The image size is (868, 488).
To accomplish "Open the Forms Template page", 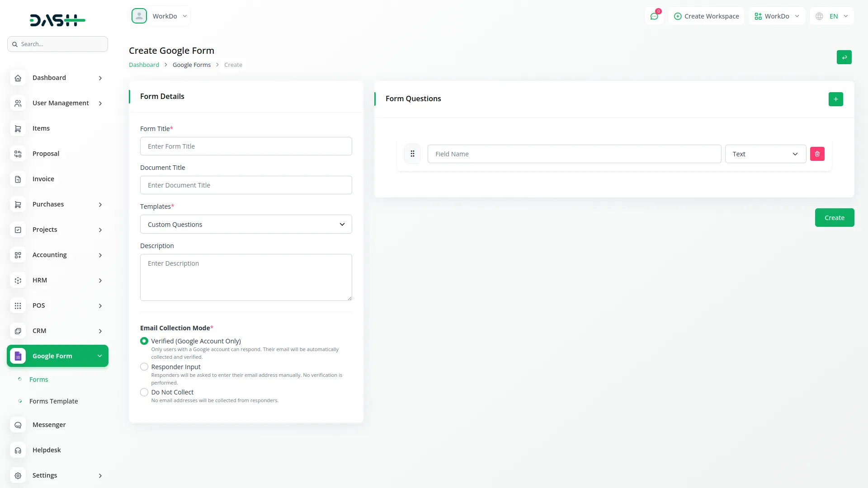I will (x=53, y=401).
